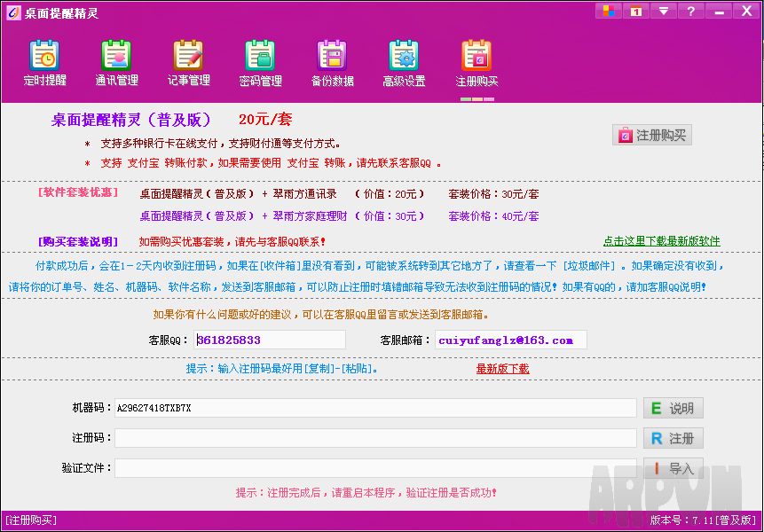Click into the 注册码 registration code field
764x532 pixels.
click(374, 438)
